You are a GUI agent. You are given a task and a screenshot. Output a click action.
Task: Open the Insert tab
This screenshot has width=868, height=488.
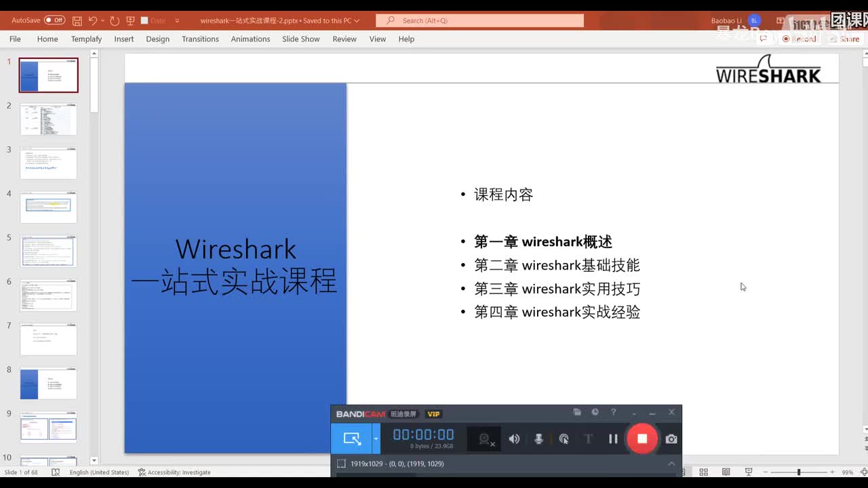pyautogui.click(x=124, y=39)
